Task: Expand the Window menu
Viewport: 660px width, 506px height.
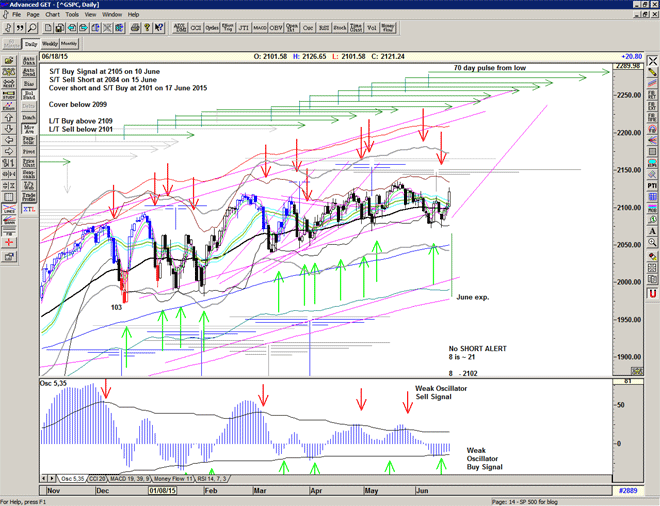Action: coord(112,15)
